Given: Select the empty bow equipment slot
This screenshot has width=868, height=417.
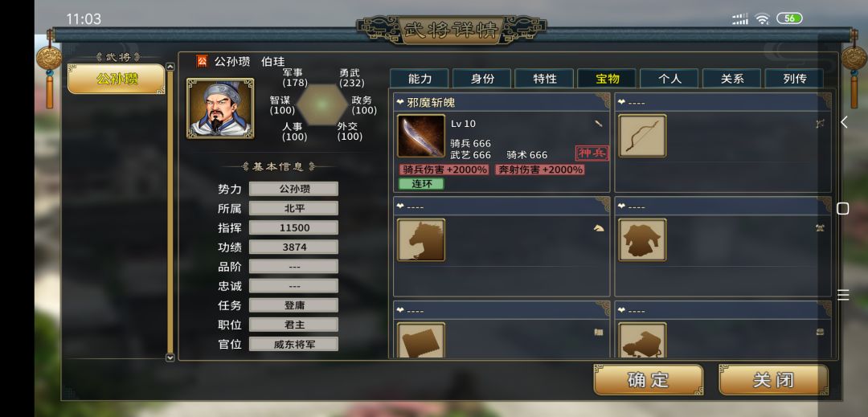Looking at the screenshot, I should (642, 136).
